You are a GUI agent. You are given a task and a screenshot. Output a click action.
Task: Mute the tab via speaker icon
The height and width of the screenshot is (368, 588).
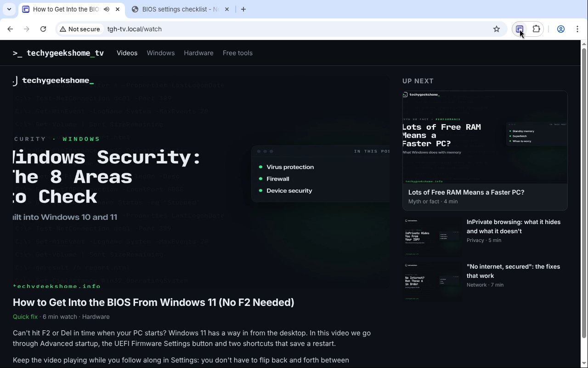tap(107, 9)
